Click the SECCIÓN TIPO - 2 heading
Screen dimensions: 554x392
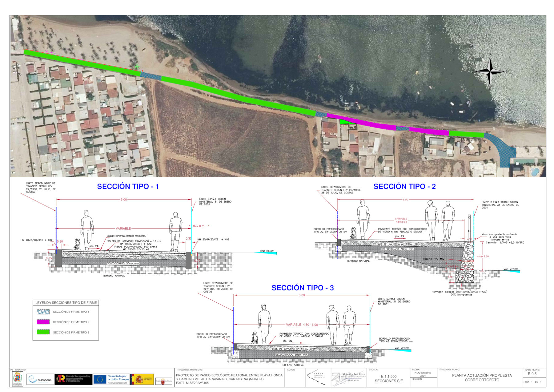404,186
